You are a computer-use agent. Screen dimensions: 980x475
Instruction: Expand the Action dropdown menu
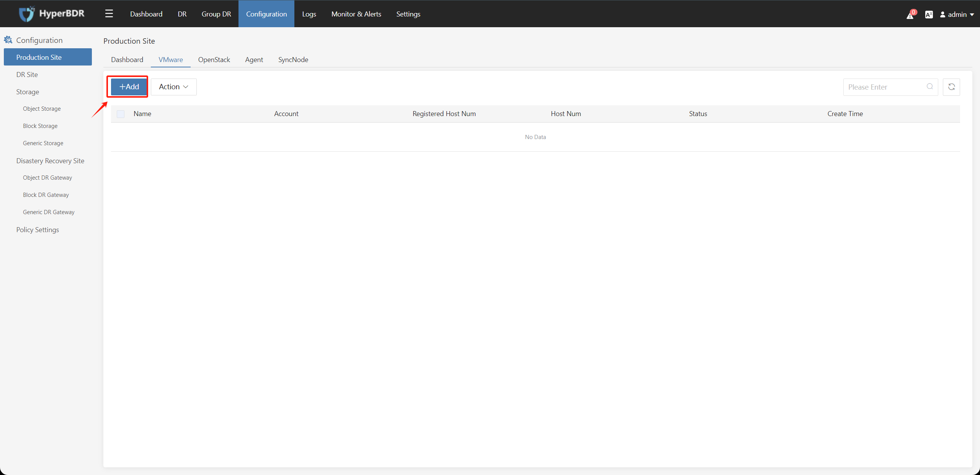click(174, 86)
